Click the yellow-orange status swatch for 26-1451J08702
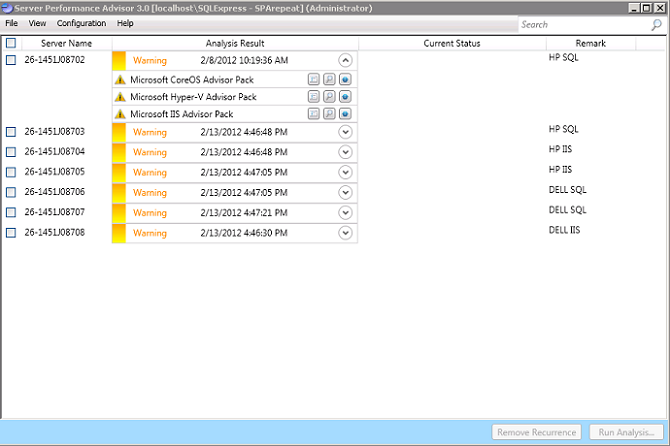The width and height of the screenshot is (670, 446). point(119,60)
